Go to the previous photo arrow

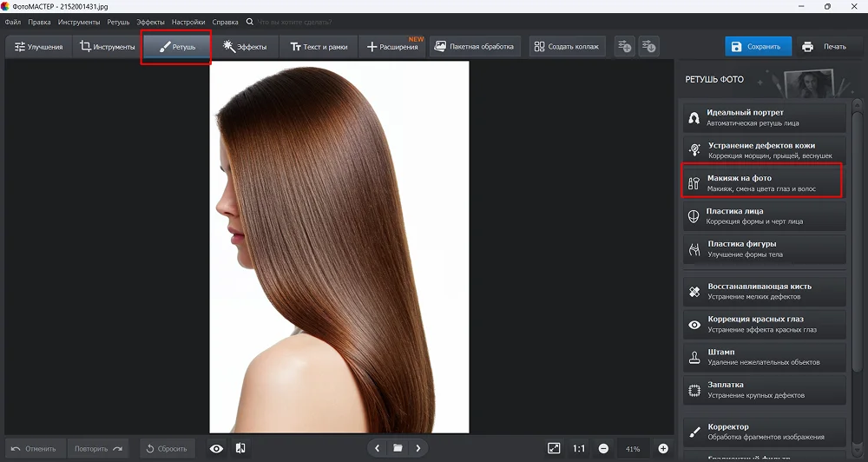(378, 449)
